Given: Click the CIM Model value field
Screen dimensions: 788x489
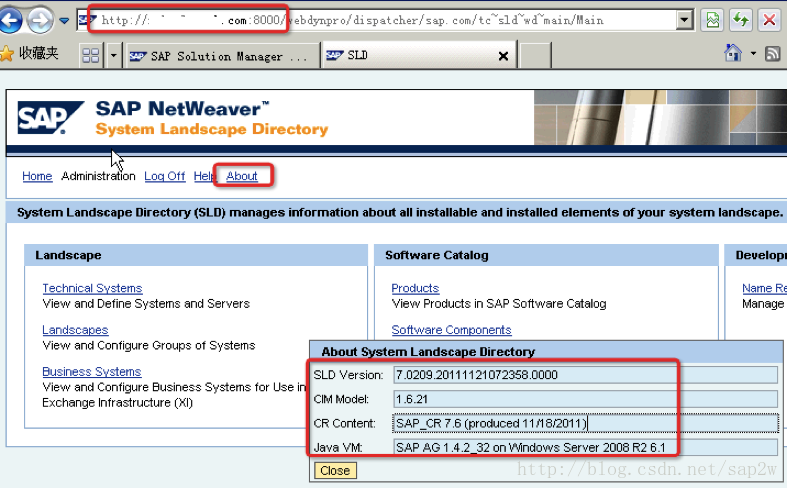Looking at the screenshot, I should point(585,399).
